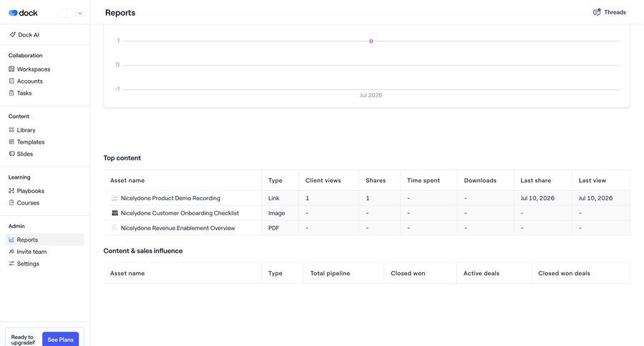Screen dimensions: 644x346
Task: Click Nicelydone Customer Onboarding Checklist asset
Action: pos(180,212)
